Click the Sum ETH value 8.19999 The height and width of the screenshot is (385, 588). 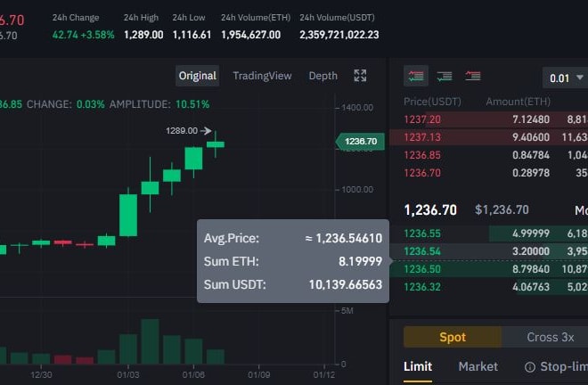pos(361,261)
